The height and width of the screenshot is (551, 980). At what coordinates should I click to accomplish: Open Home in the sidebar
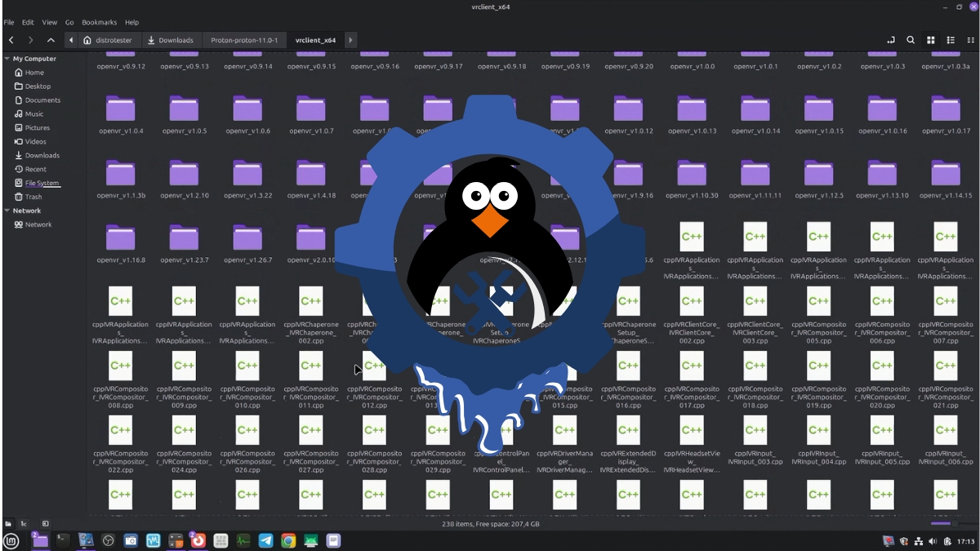click(x=34, y=73)
